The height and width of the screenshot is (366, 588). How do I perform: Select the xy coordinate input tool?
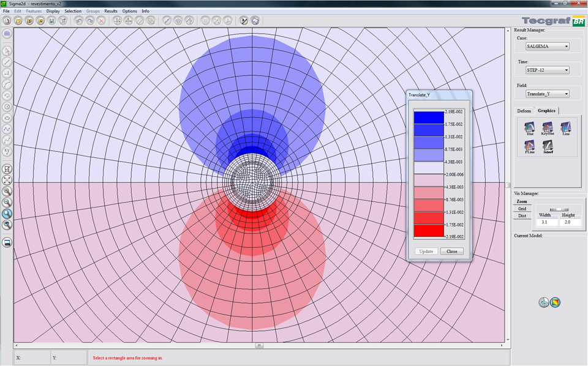tap(7, 151)
